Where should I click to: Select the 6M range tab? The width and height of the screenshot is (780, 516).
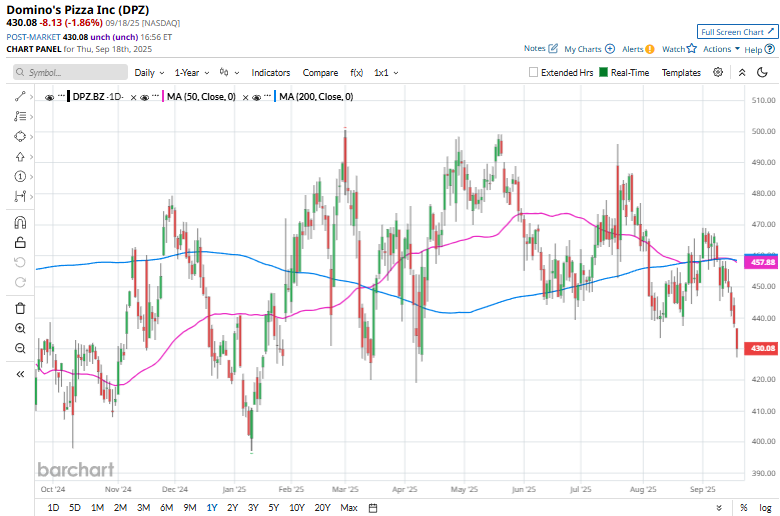167,508
